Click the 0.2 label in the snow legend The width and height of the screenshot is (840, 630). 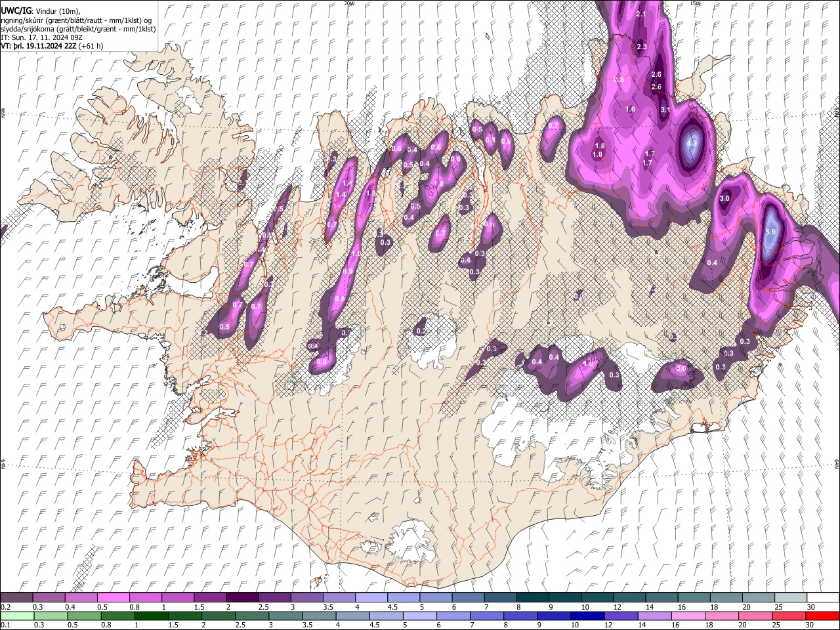tap(5, 607)
